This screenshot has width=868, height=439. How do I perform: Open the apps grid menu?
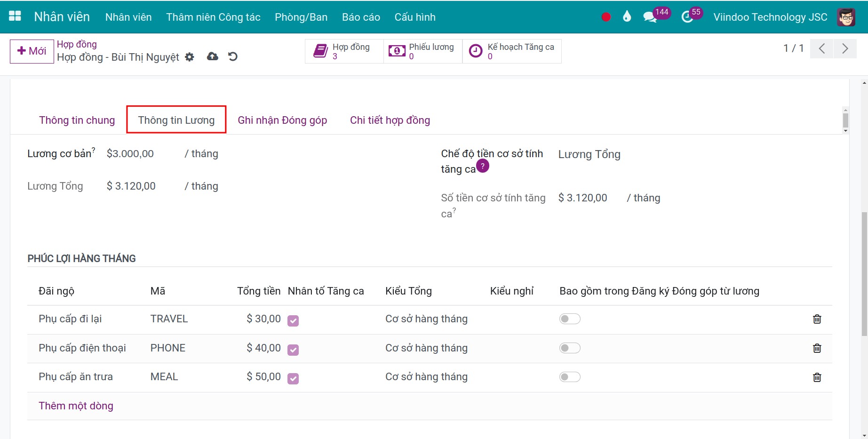pyautogui.click(x=15, y=16)
